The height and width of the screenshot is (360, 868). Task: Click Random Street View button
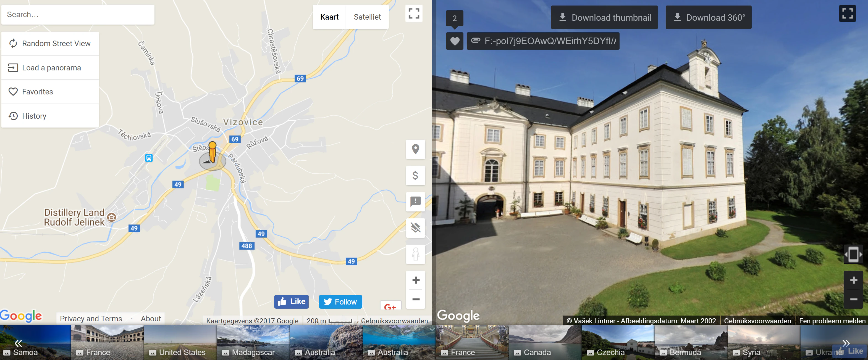point(50,43)
